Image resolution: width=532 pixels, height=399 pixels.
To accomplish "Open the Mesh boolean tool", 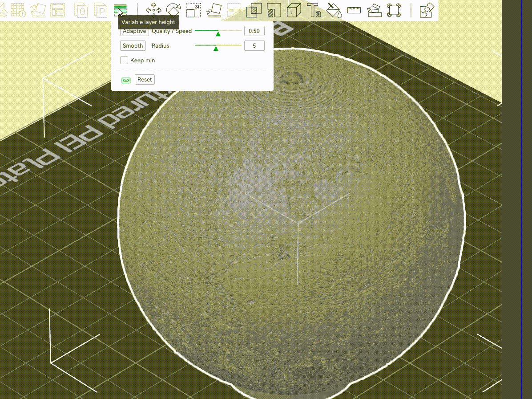I will pos(254,10).
